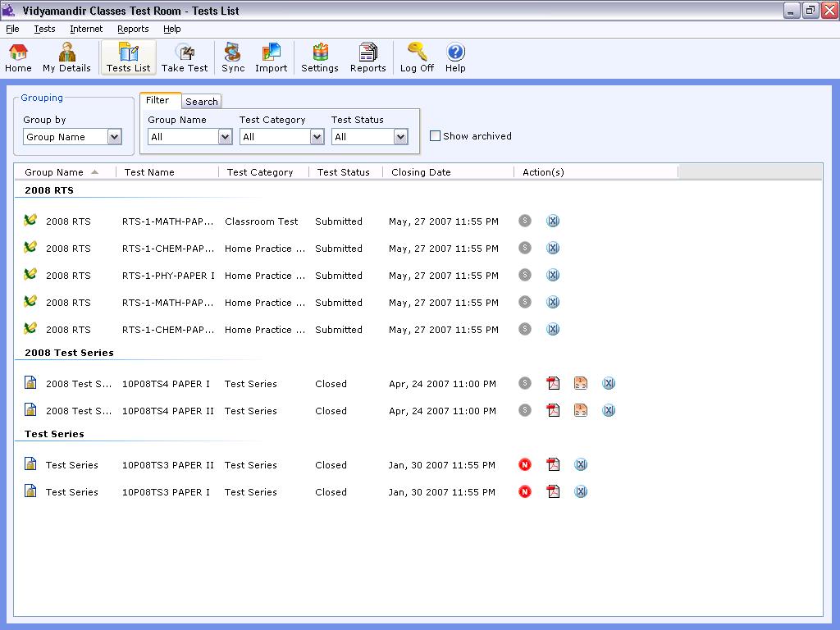The height and width of the screenshot is (630, 840).
Task: Open PDF icon for 10P08TS3 PAPER II
Action: [x=553, y=464]
